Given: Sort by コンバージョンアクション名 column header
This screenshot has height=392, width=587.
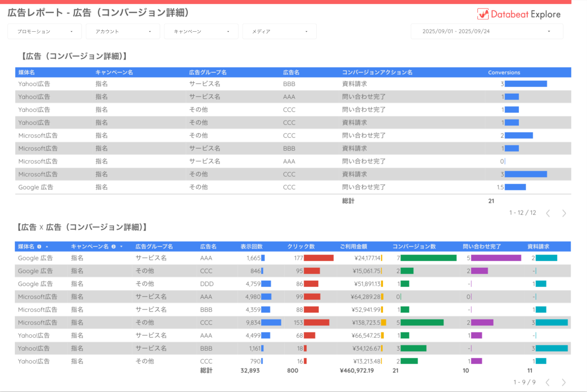Looking at the screenshot, I should tap(377, 72).
